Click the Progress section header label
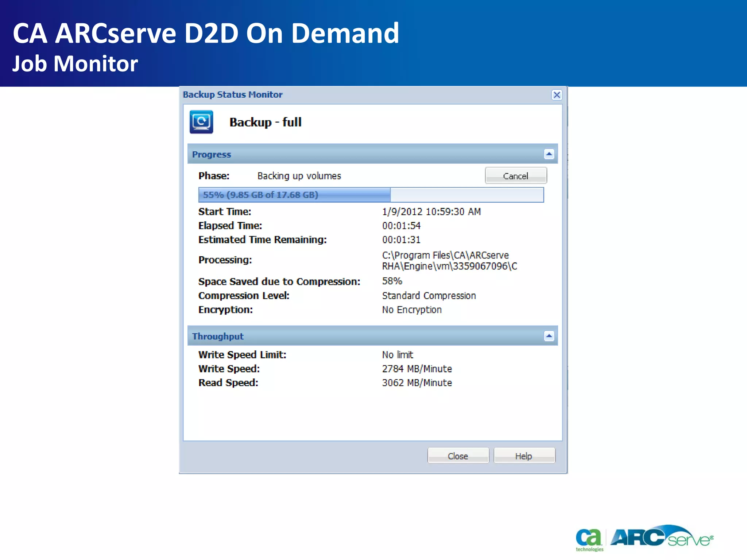Screen dimensions: 747x560 pyautogui.click(x=212, y=154)
